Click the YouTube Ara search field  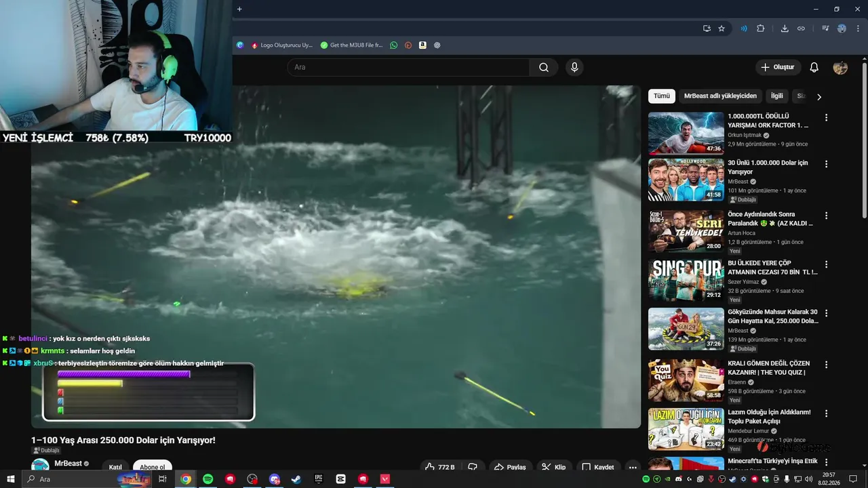(408, 67)
